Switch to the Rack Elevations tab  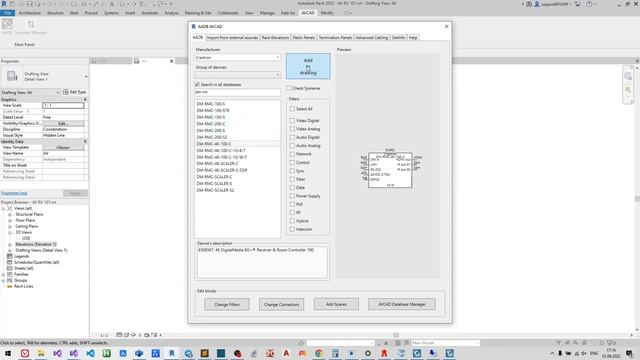[275, 38]
